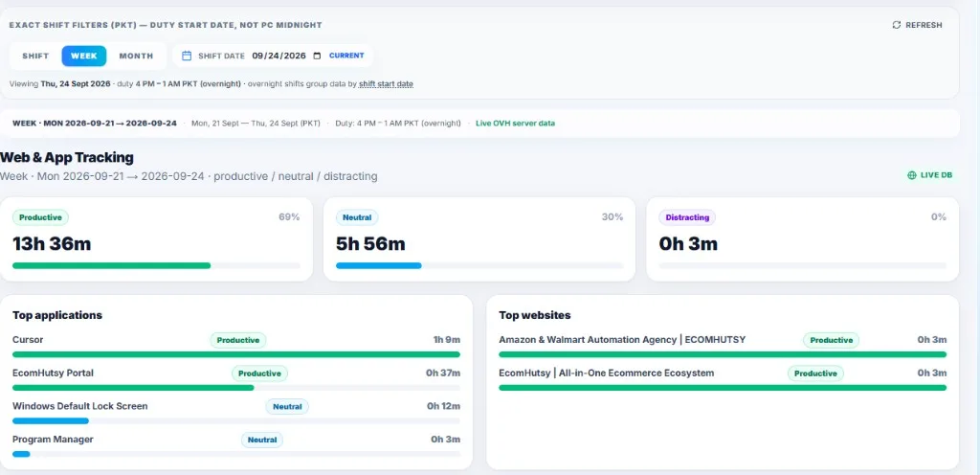Click the green Productive badge on summary card
This screenshot has height=475, width=980.
pos(40,217)
